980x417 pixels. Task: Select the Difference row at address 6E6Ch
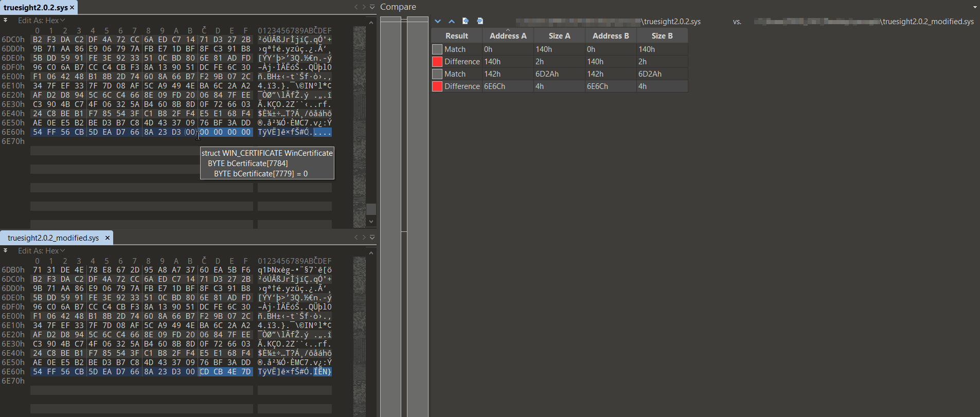[x=560, y=86]
